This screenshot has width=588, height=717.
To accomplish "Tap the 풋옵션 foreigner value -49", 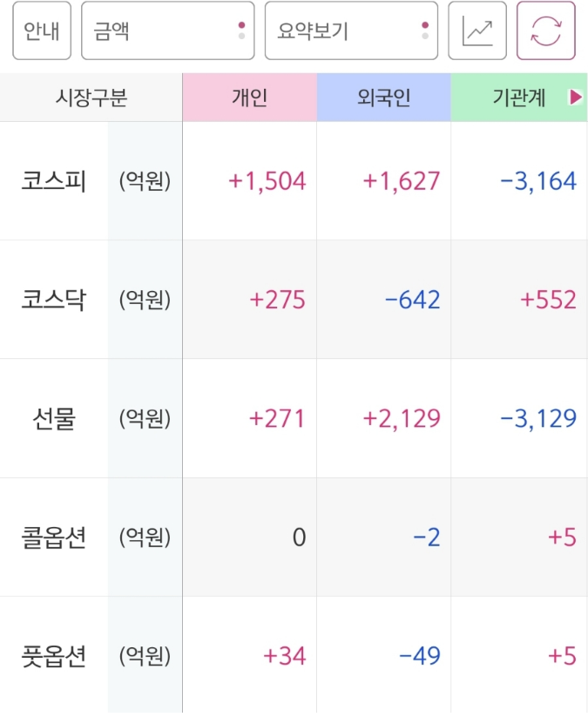I will click(x=420, y=656).
